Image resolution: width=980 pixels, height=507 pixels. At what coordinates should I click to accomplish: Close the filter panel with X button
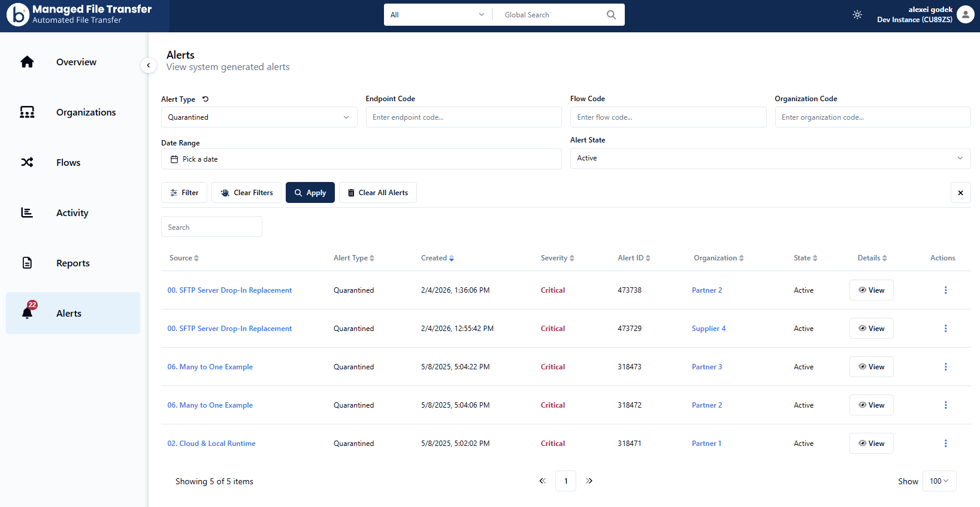960,193
